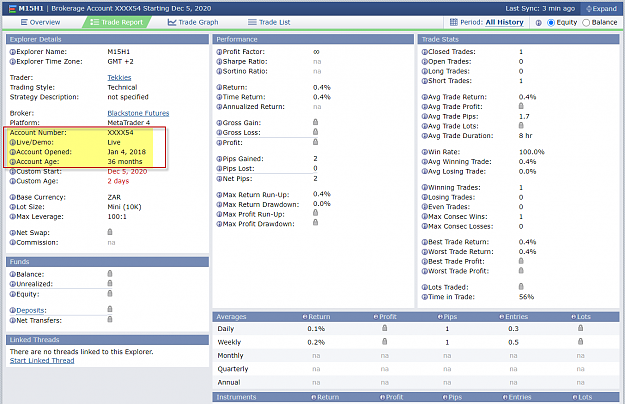Click lock icon in Performance Profit row
This screenshot has height=404, width=625.
tap(315, 142)
